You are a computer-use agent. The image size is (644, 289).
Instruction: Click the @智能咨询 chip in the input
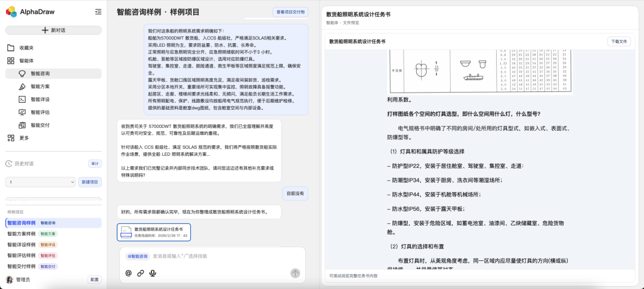coord(137,256)
